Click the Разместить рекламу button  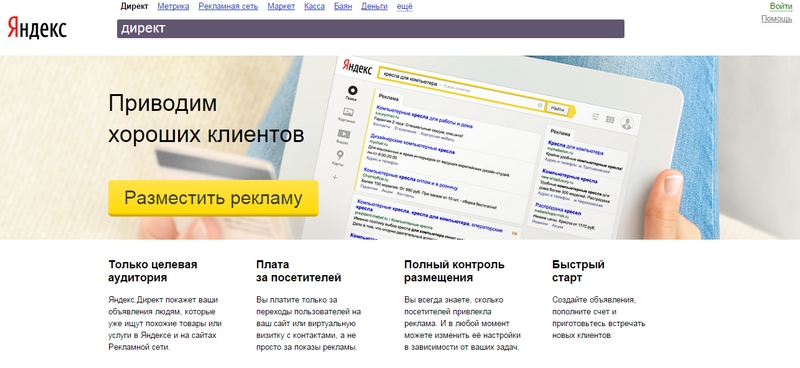point(213,198)
